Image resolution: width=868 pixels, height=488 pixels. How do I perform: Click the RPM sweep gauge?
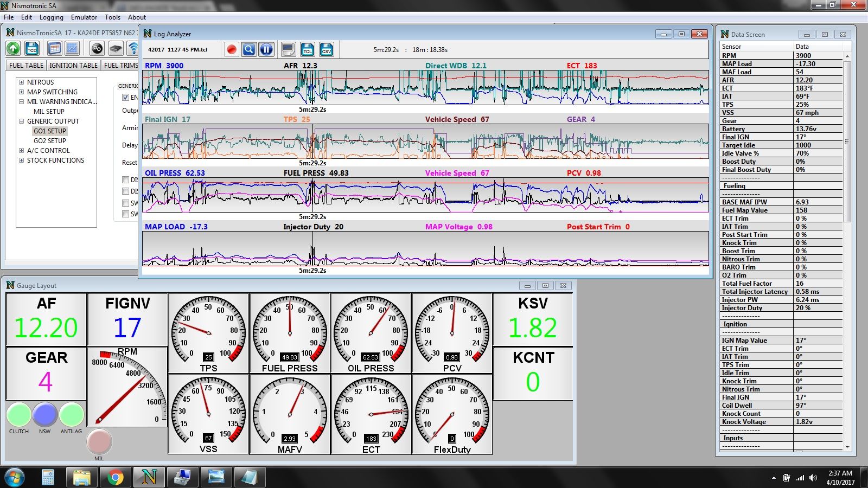click(x=127, y=387)
